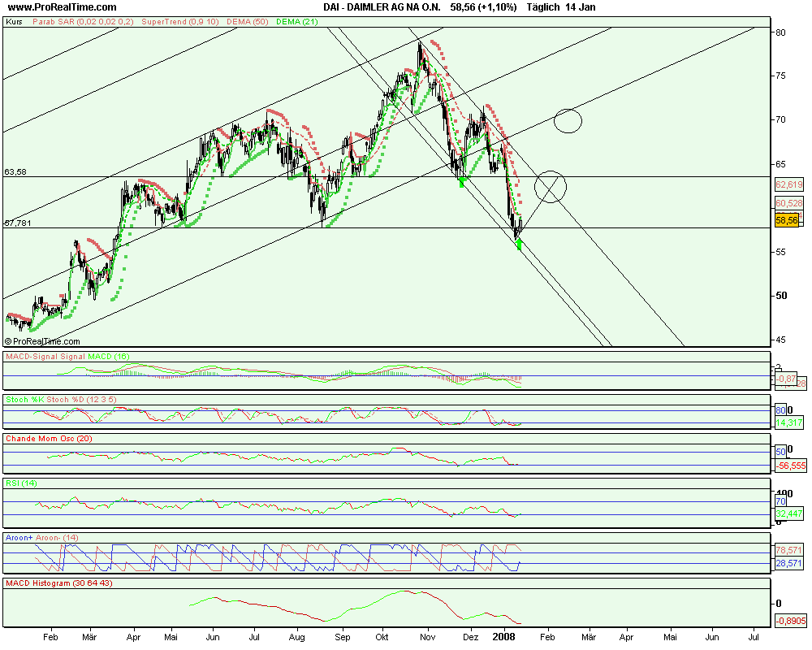The image size is (812, 650).
Task: Click the Nov label on time axis
Action: click(x=427, y=637)
